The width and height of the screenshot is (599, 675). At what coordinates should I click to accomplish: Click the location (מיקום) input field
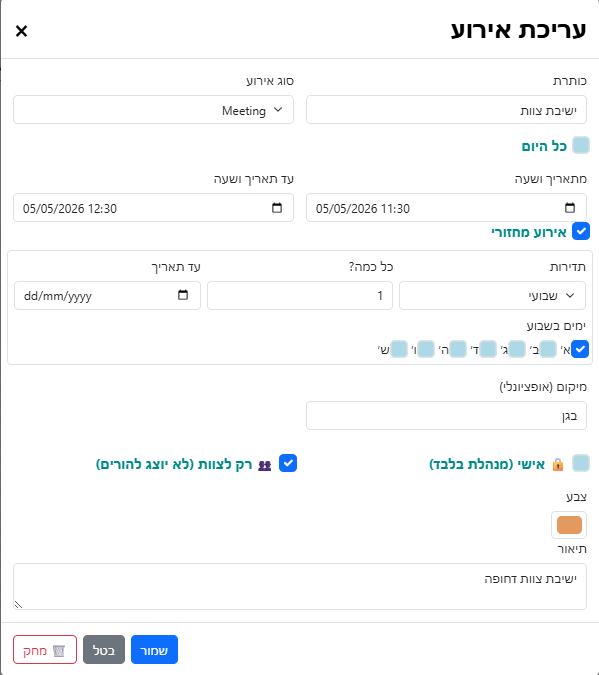[446, 415]
